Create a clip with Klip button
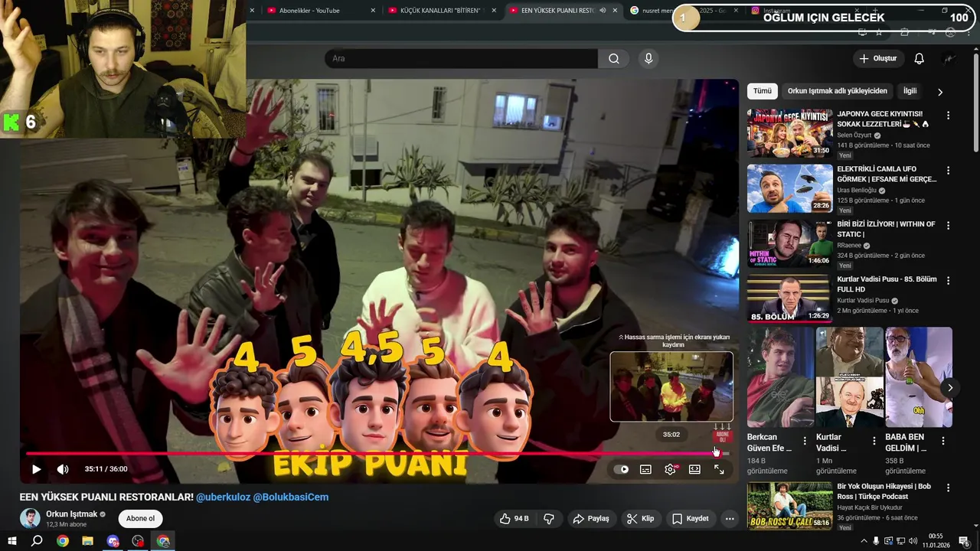The image size is (980, 551). point(640,519)
